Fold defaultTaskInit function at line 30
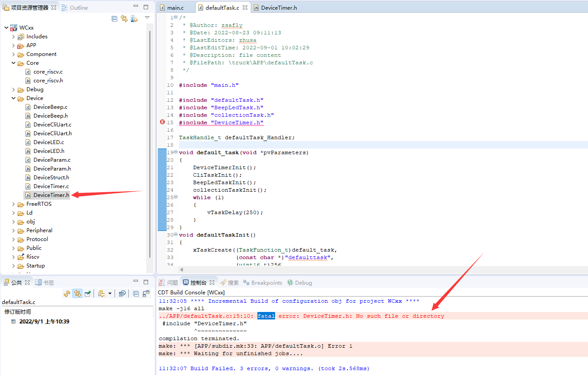The height and width of the screenshot is (375, 588). coord(175,235)
